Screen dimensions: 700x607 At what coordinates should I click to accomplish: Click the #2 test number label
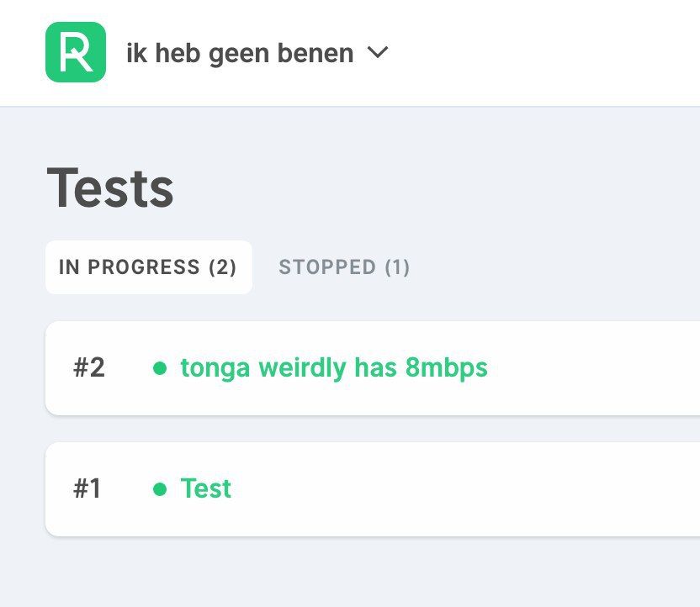89,368
